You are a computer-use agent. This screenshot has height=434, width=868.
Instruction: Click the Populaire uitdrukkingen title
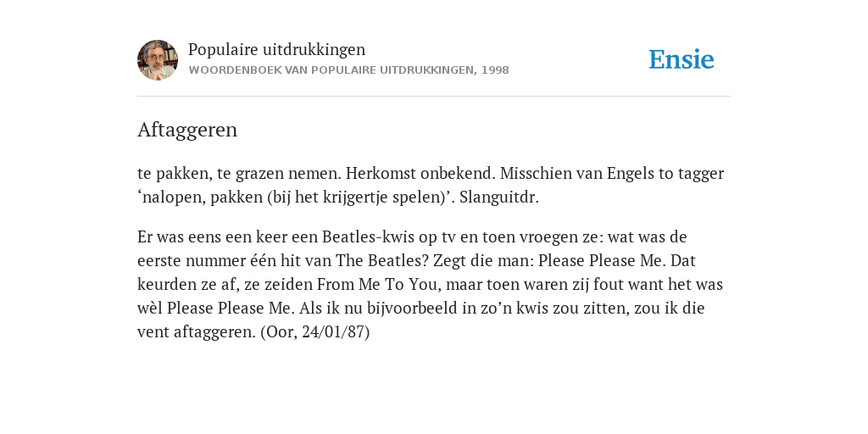coord(277,49)
